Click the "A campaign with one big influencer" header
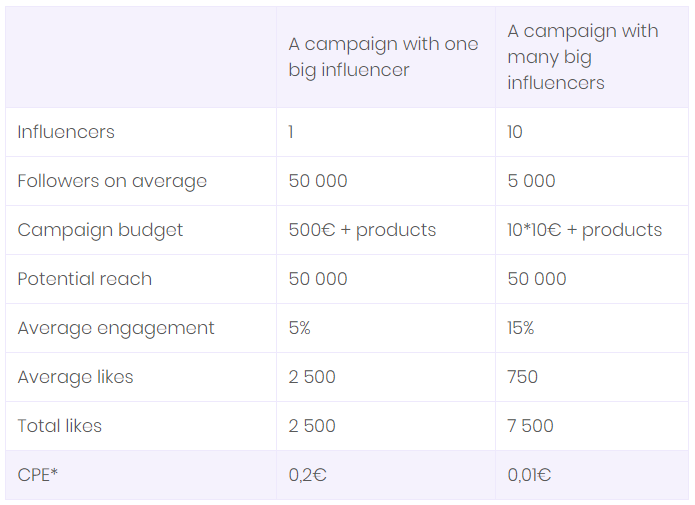 click(383, 57)
